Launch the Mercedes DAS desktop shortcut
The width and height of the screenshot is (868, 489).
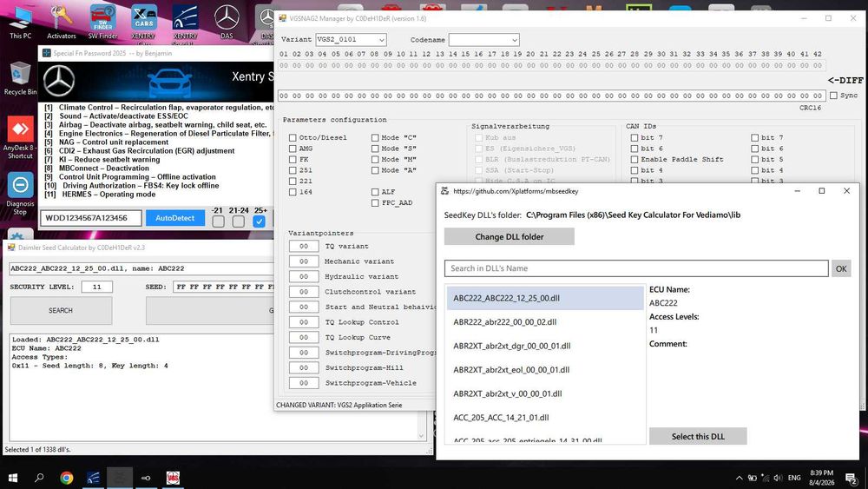(227, 23)
